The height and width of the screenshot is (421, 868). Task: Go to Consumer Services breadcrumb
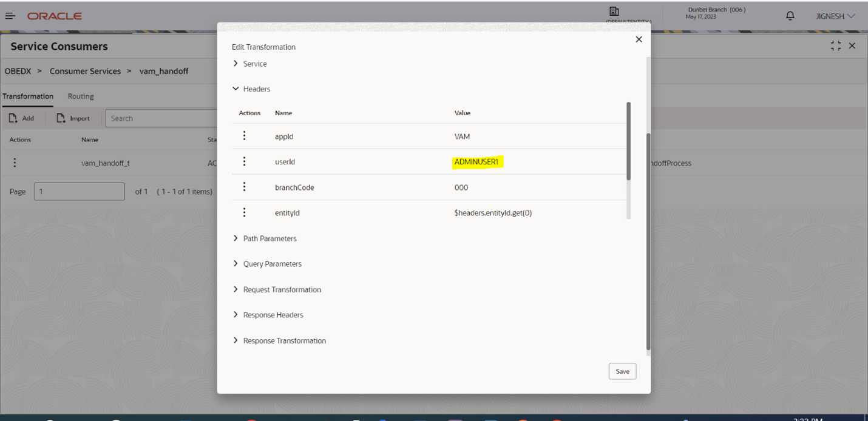pyautogui.click(x=86, y=71)
